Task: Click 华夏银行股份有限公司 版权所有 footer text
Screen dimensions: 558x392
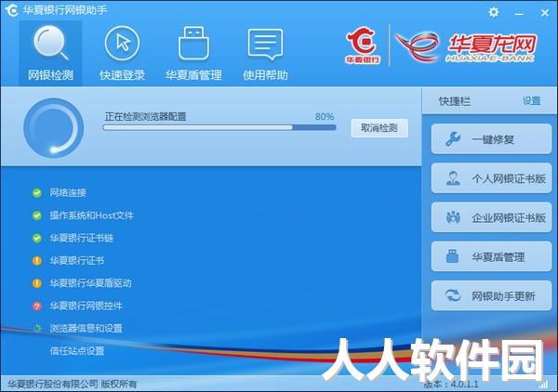Action: (x=73, y=384)
